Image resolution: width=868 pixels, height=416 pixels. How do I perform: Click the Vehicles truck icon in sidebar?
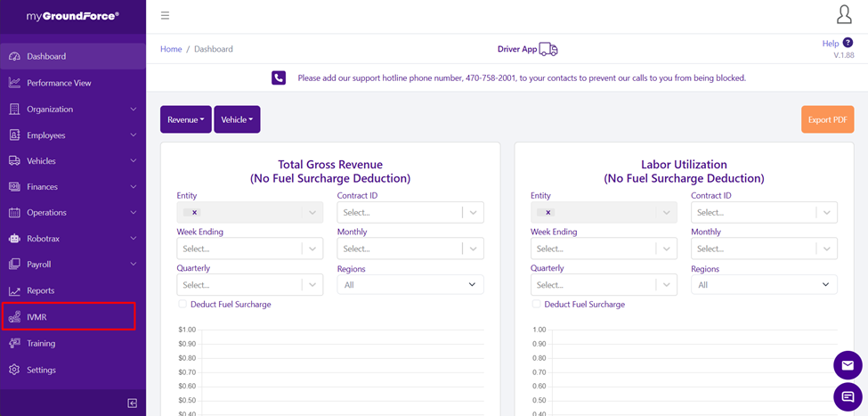click(14, 161)
